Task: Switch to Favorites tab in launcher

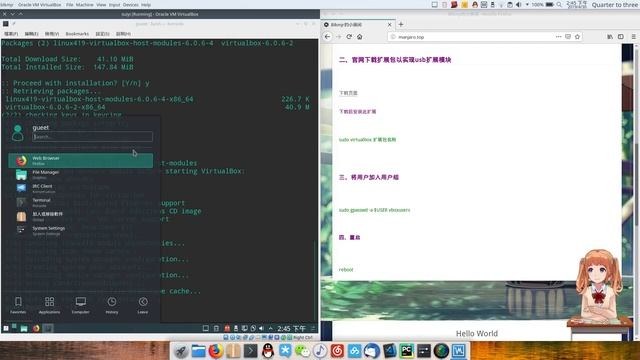Action: pos(18,305)
